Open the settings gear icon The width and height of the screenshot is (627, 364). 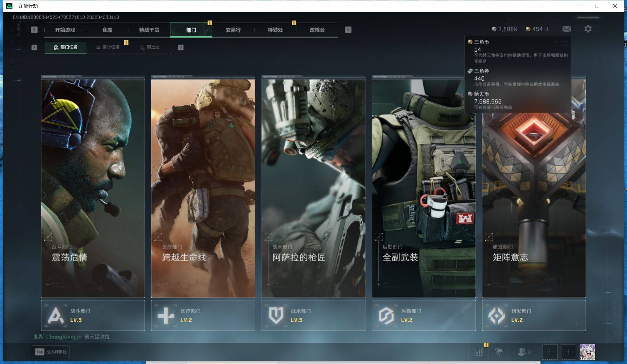(588, 29)
